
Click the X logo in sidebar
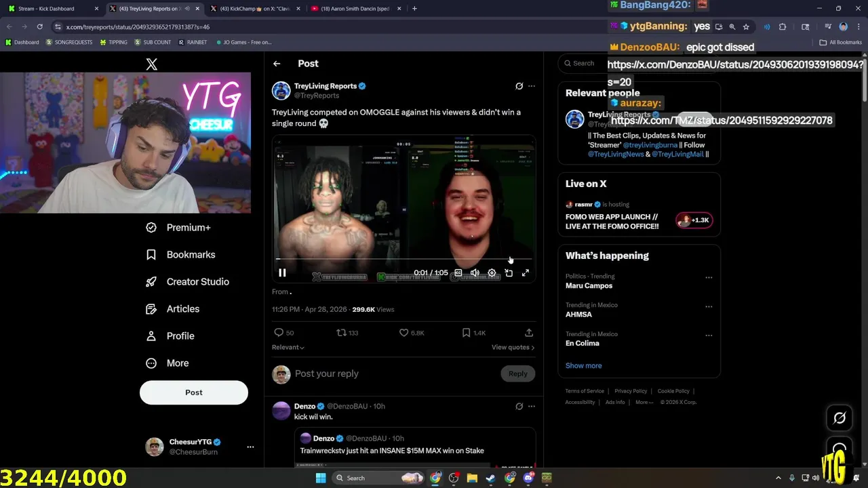152,64
